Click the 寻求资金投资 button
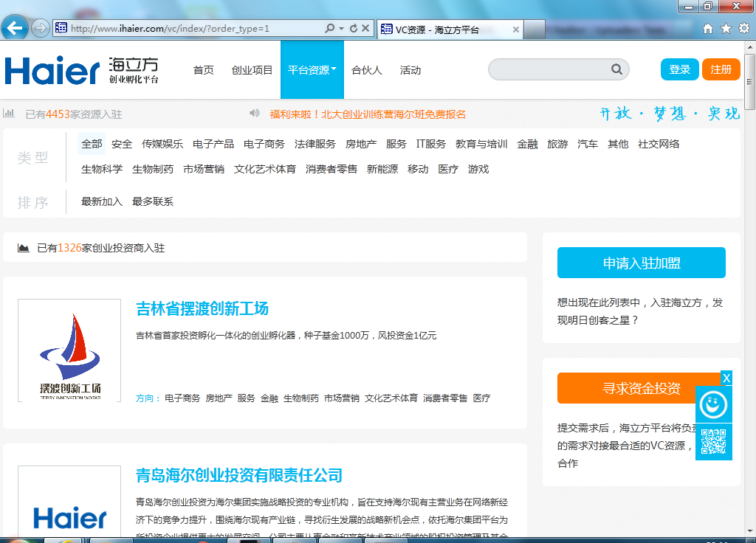The height and width of the screenshot is (543, 756). tap(642, 388)
